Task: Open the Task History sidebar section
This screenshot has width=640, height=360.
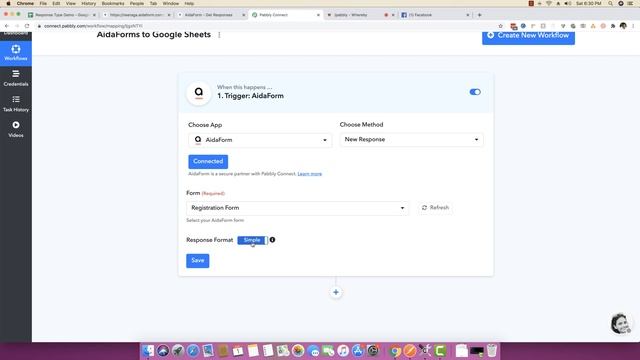Action: click(16, 104)
